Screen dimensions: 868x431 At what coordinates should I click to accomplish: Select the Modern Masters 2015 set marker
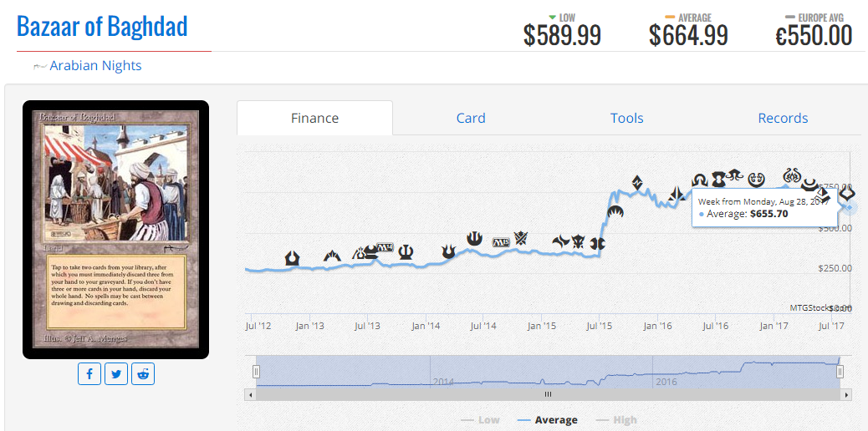pos(597,243)
